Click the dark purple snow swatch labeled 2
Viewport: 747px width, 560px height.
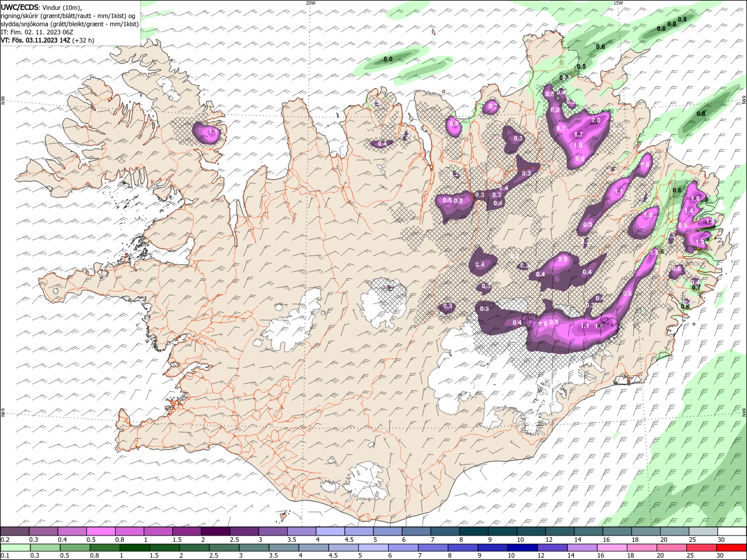[x=216, y=531]
